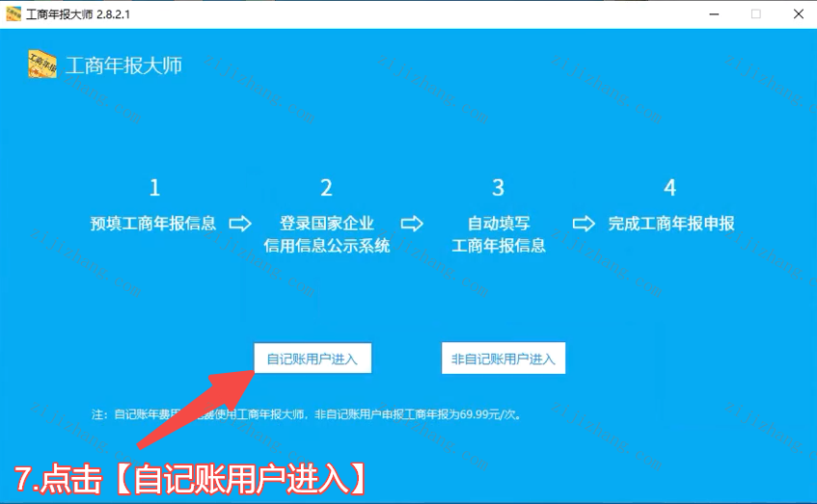This screenshot has height=504, width=817.
Task: Click the 完成工商年报申报 step label
Action: pos(671,224)
